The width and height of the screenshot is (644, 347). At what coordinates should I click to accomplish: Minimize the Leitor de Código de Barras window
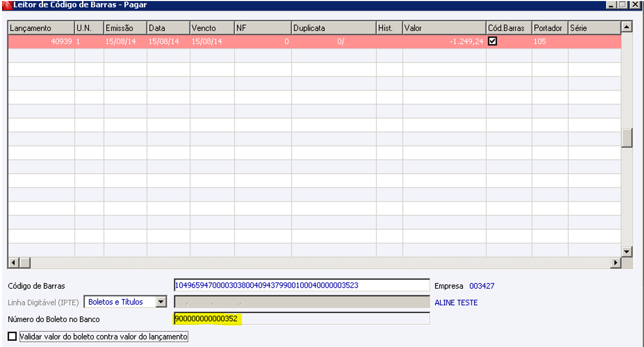[611, 5]
